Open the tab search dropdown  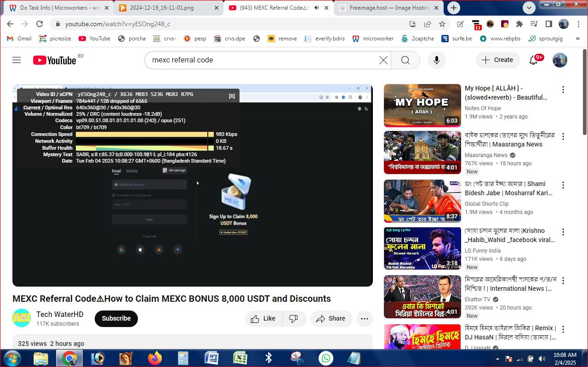529,7
